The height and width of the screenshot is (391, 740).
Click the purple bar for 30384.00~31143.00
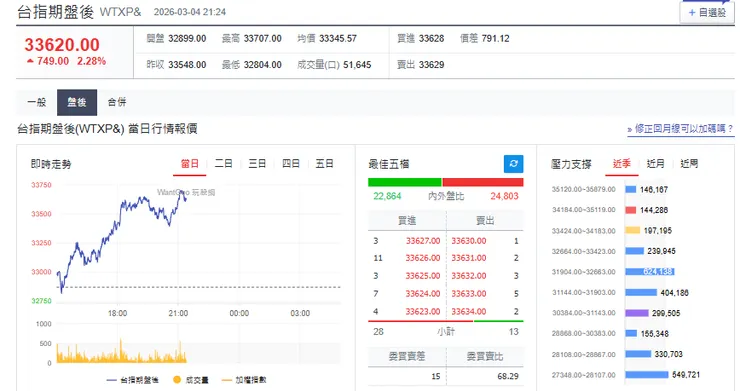637,313
